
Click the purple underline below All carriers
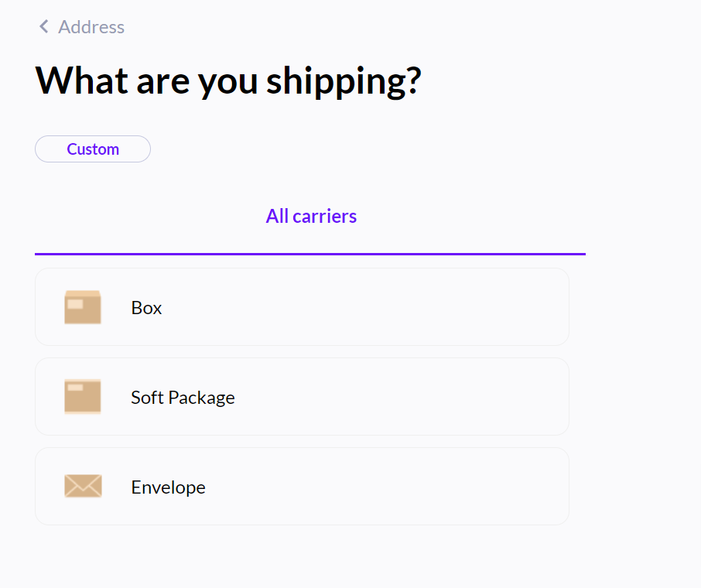tap(309, 252)
